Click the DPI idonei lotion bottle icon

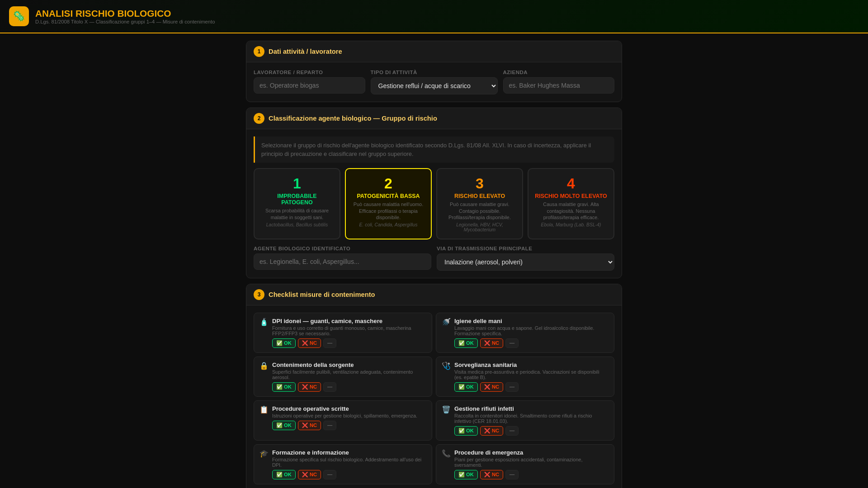[x=264, y=322]
